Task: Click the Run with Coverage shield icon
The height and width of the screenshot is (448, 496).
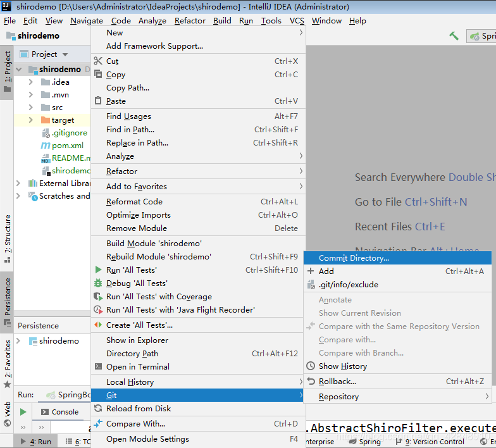Action: click(x=99, y=296)
